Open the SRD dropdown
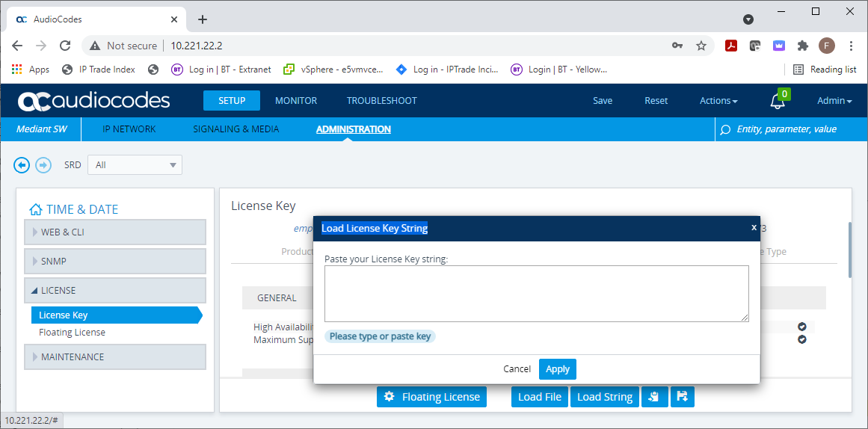Screen dimensions: 868x429 click(135, 165)
